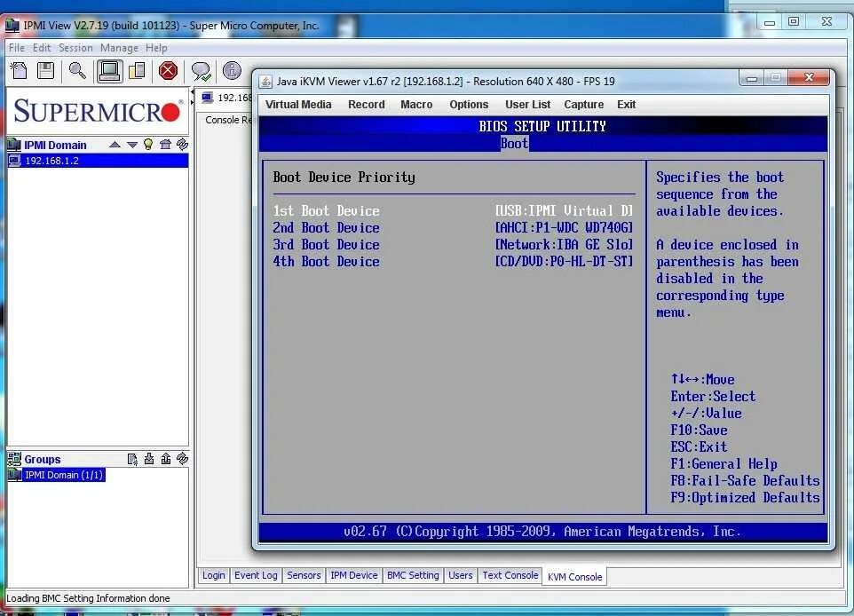This screenshot has width=854, height=616.
Task: Open the File menu in IPMI View
Action: click(x=17, y=48)
